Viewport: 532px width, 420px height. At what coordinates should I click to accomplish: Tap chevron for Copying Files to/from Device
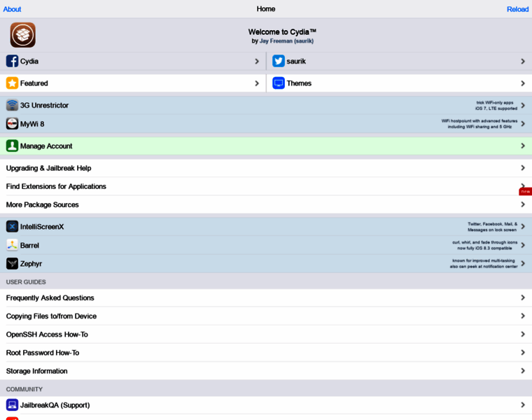523,316
